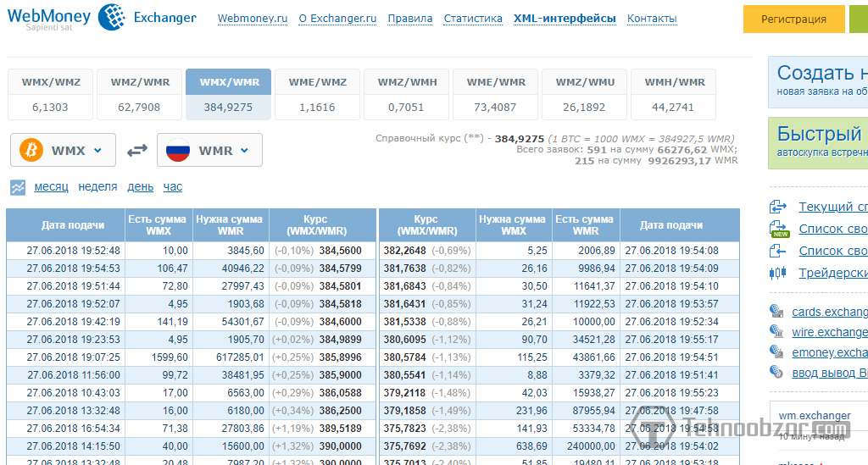Click the Быстрый auto-buy banner
The height and width of the screenshot is (465, 868).
tap(818, 142)
